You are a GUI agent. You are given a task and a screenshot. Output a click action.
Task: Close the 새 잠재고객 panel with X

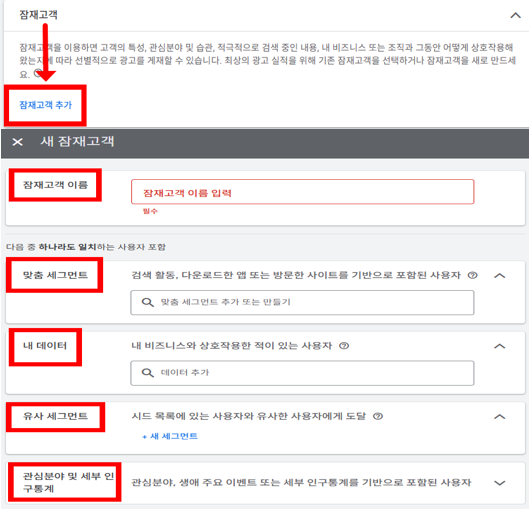pyautogui.click(x=18, y=142)
